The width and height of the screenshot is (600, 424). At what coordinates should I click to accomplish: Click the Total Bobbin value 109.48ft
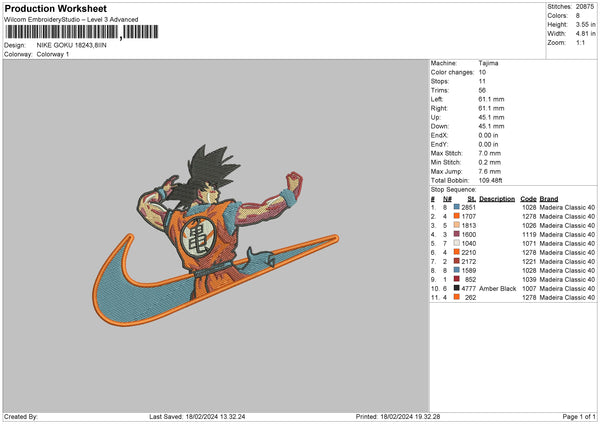[x=491, y=180]
